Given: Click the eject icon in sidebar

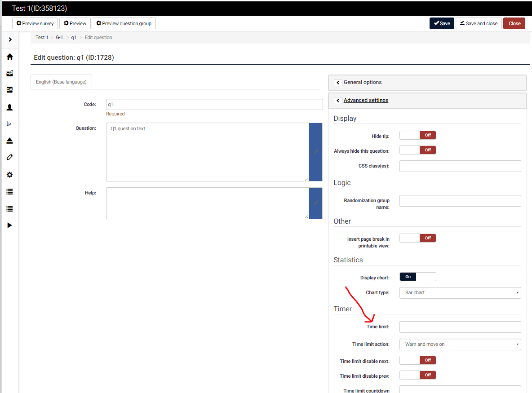Looking at the screenshot, I should click(9, 141).
